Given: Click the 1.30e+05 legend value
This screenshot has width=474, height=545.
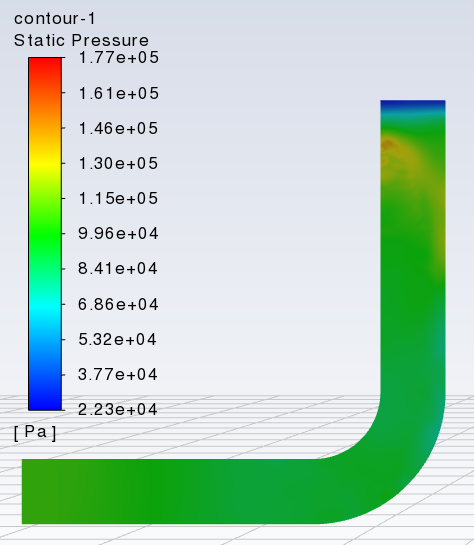Looking at the screenshot, I should coord(118,163).
